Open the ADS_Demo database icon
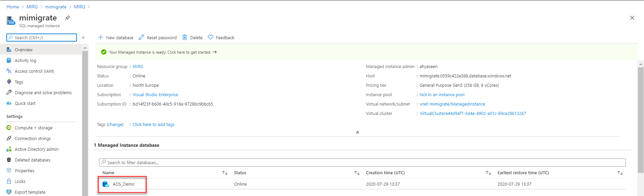The width and height of the screenshot is (644, 196). [106, 184]
